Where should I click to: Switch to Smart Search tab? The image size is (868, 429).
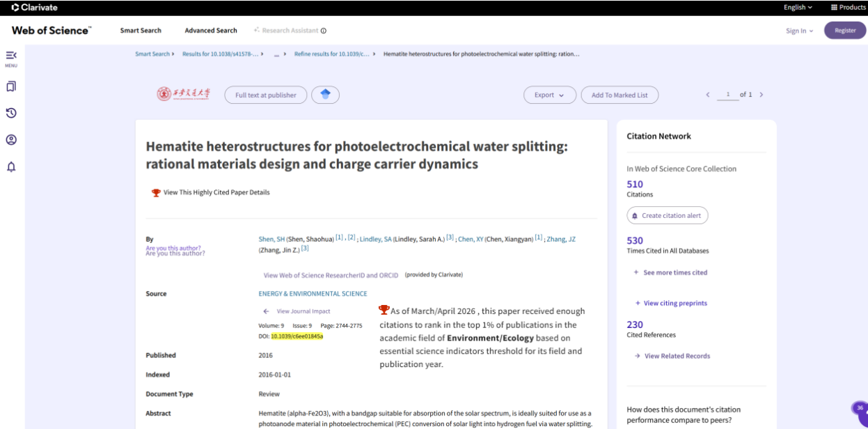point(141,31)
